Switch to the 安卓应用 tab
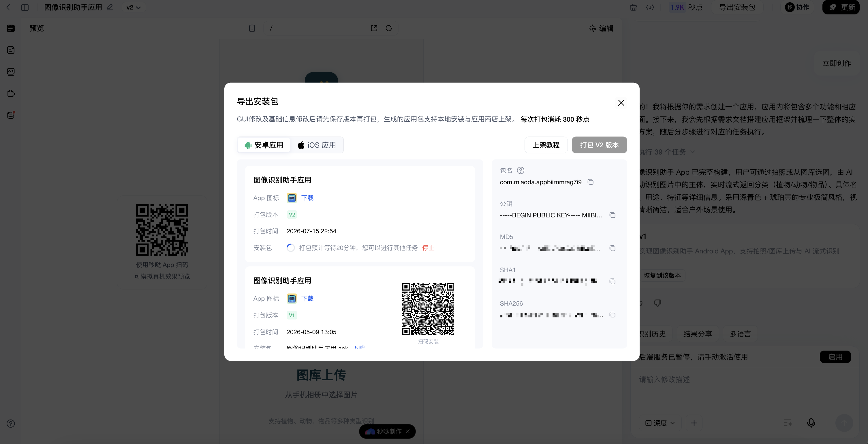The height and width of the screenshot is (444, 868). tap(264, 145)
